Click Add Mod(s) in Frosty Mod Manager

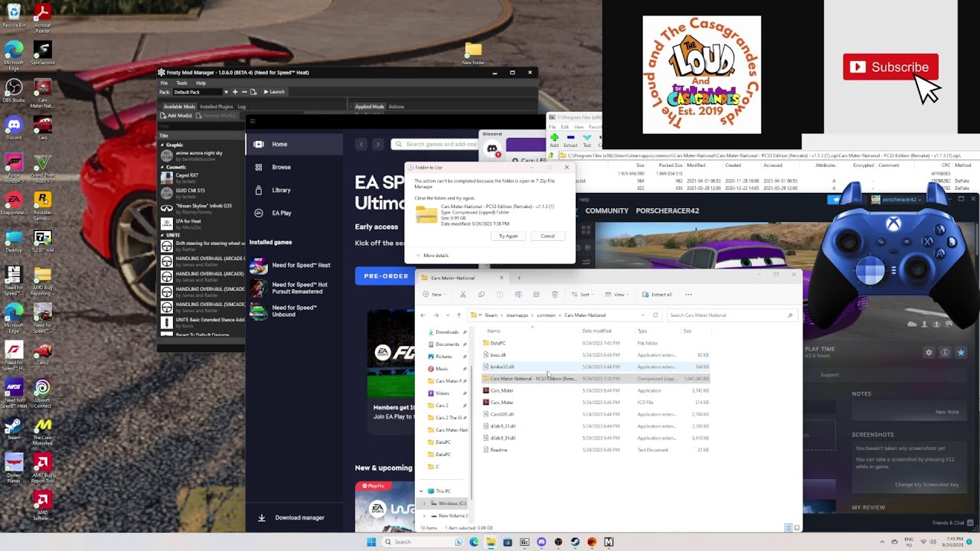pyautogui.click(x=176, y=116)
